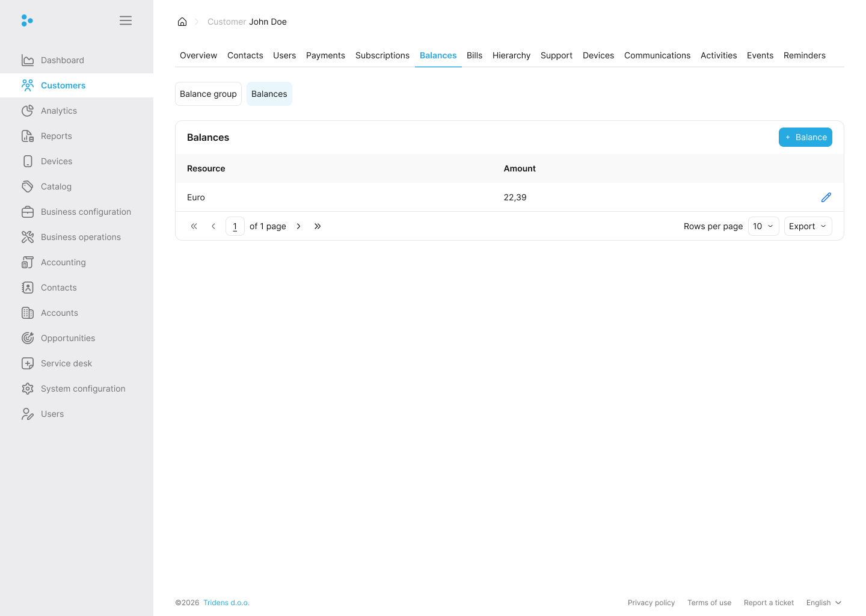
Task: Click the pencil edit icon for Euro
Action: pos(826,197)
